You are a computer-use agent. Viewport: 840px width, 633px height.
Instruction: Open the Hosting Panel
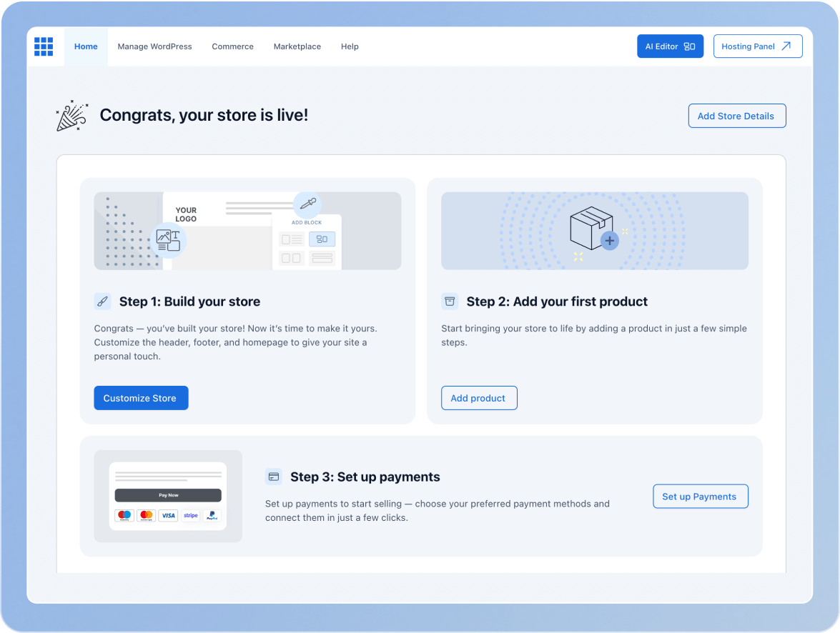click(757, 46)
